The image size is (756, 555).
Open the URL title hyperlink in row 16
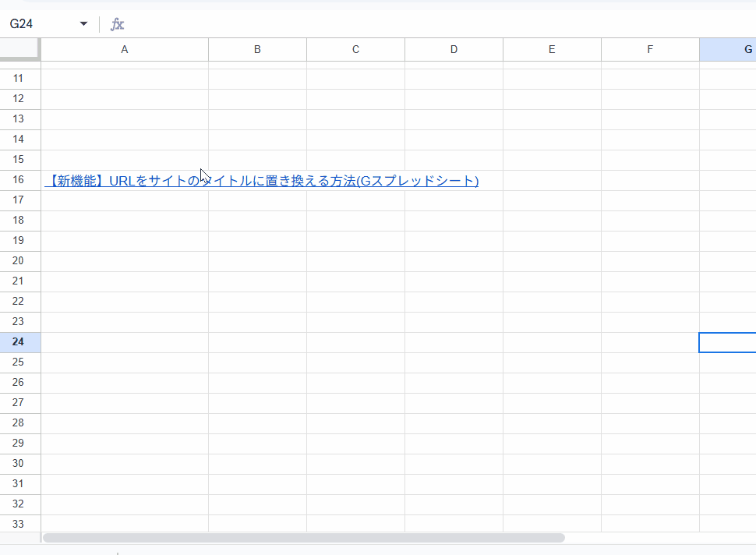[x=263, y=181]
